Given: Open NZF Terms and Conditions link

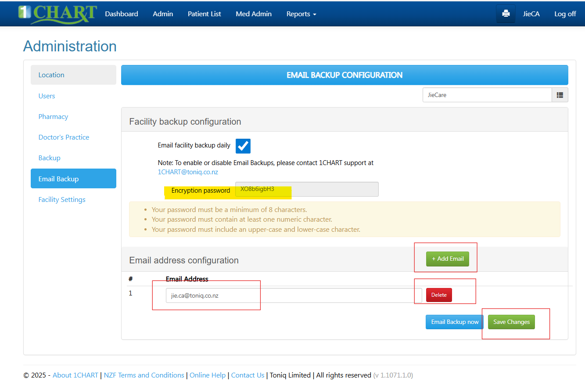Looking at the screenshot, I should click(144, 375).
